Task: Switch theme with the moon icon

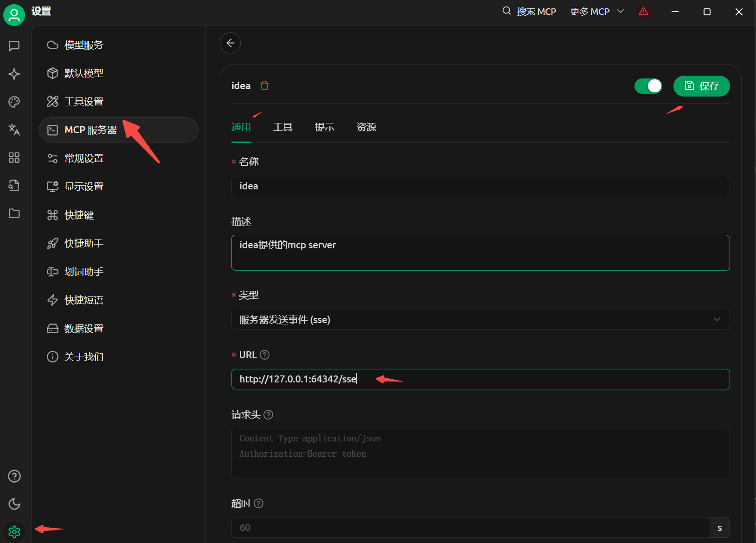Action: [14, 504]
